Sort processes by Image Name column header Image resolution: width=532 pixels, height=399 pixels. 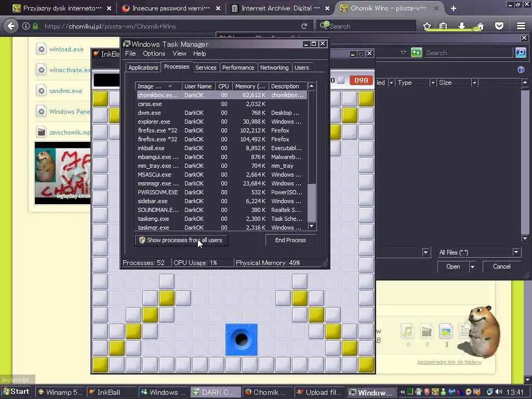(x=158, y=86)
